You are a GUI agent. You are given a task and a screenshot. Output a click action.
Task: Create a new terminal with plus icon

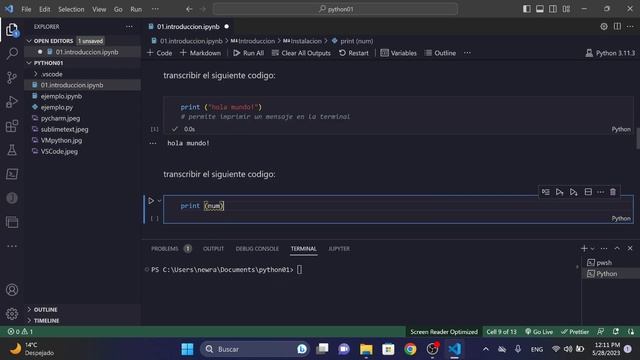(584, 248)
